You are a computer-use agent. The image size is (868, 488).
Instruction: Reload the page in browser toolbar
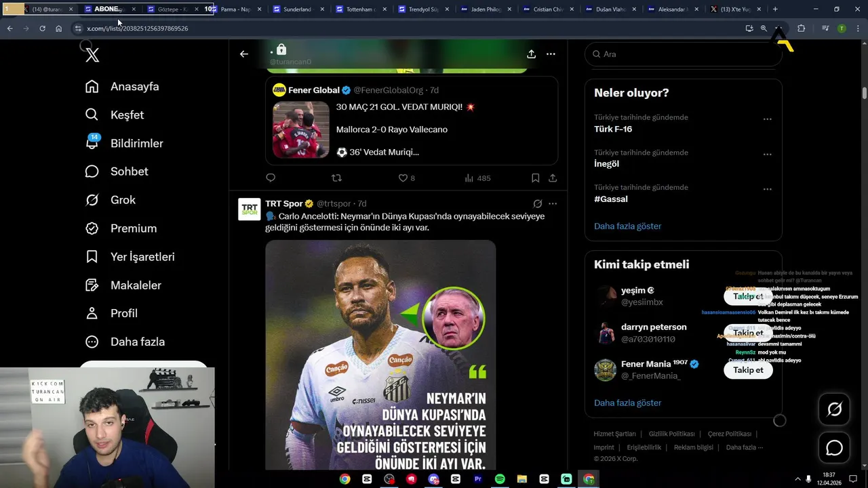click(x=42, y=28)
